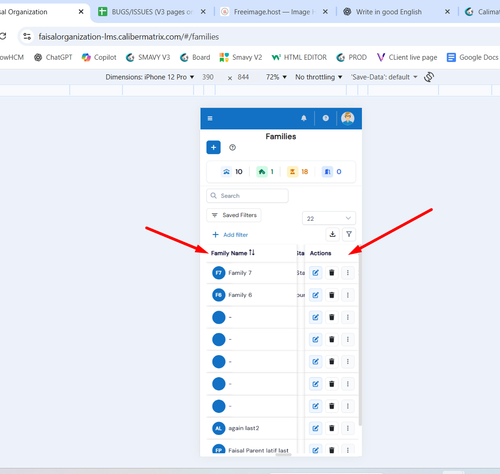Open HTML EDITOR bookmark

click(x=299, y=57)
